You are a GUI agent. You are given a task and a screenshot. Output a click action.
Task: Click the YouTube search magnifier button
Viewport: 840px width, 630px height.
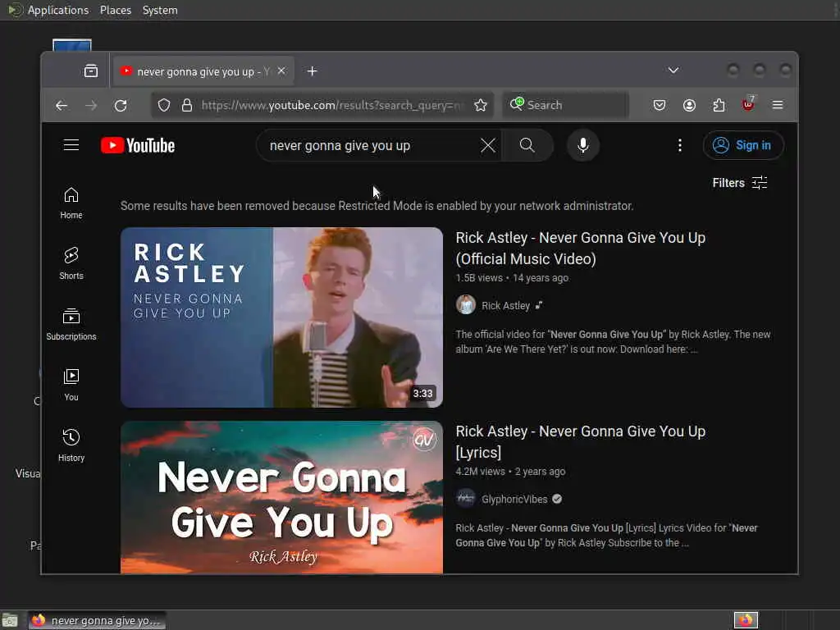pos(527,145)
